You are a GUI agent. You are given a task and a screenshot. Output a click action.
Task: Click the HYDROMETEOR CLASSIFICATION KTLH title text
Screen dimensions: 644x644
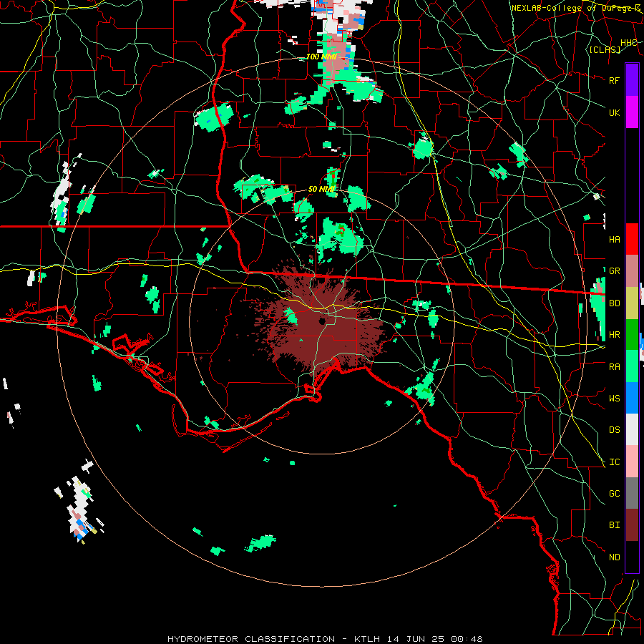325,639
